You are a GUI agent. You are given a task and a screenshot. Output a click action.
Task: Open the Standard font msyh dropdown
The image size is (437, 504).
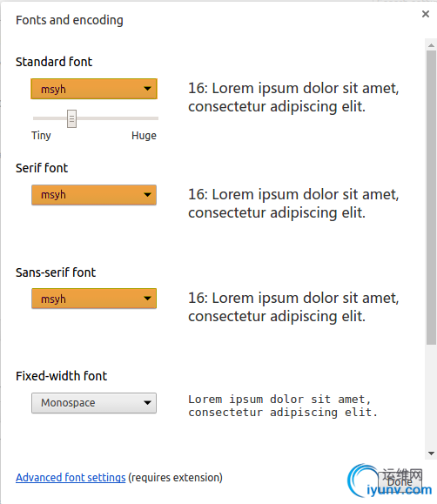[x=94, y=89]
